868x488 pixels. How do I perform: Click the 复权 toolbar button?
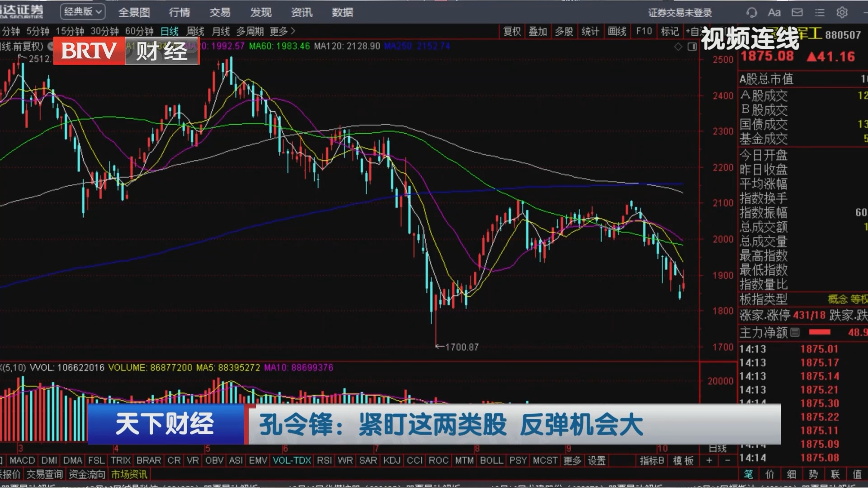(x=512, y=31)
